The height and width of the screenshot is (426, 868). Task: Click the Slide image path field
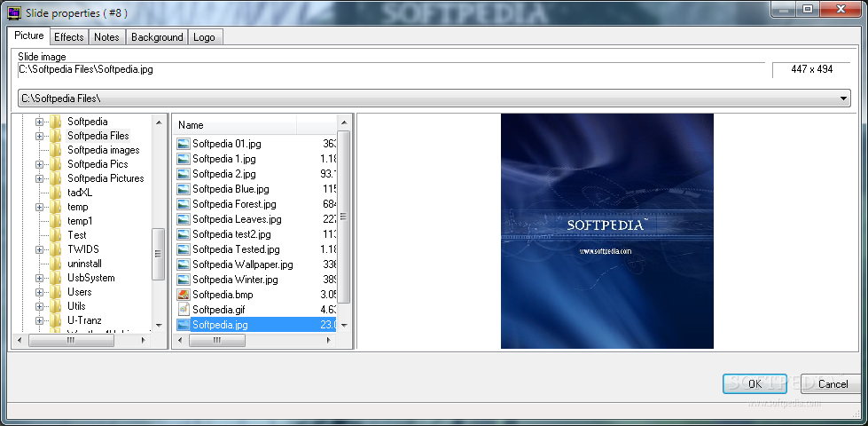tap(391, 70)
